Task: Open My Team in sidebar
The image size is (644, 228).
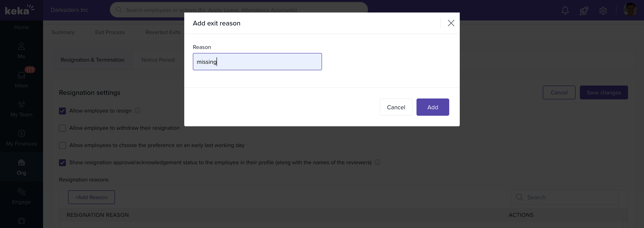Action: point(22,109)
